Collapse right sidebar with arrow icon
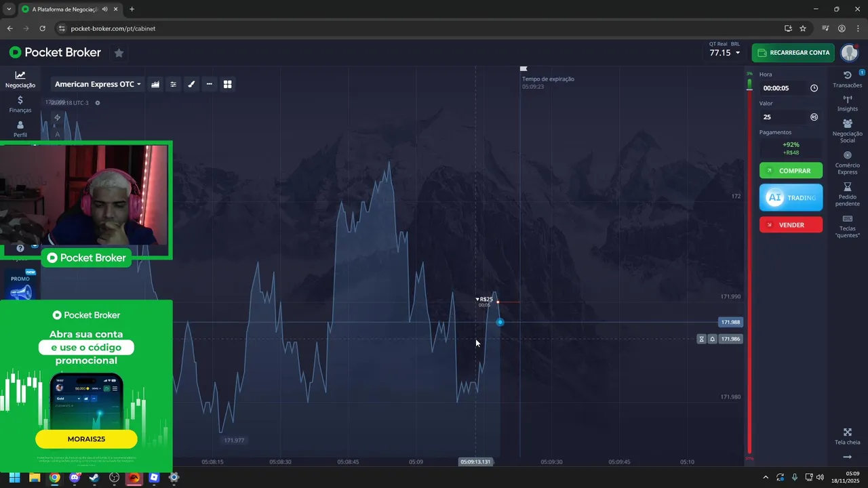This screenshot has height=488, width=868. click(847, 457)
